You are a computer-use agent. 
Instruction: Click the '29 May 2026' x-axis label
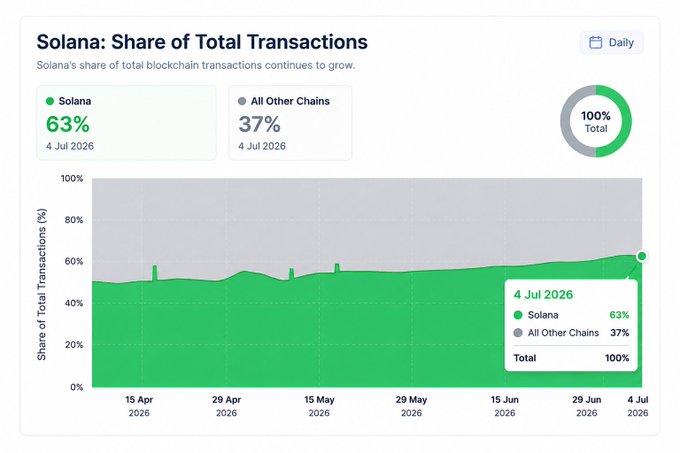tap(411, 406)
